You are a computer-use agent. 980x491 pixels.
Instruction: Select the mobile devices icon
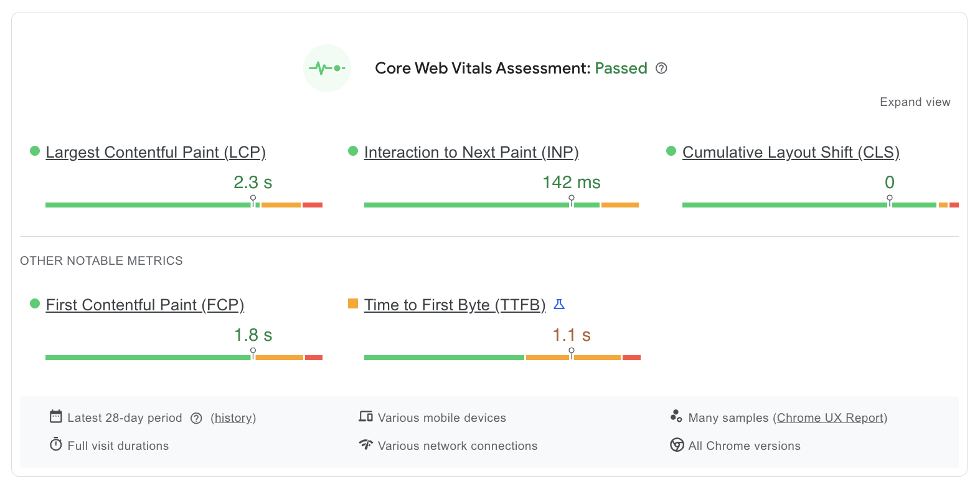[365, 416]
